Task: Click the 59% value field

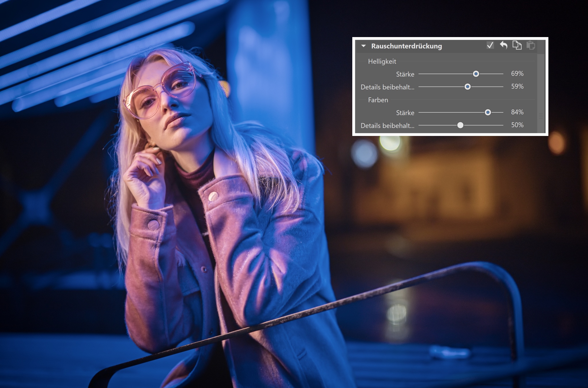Action: 517,87
